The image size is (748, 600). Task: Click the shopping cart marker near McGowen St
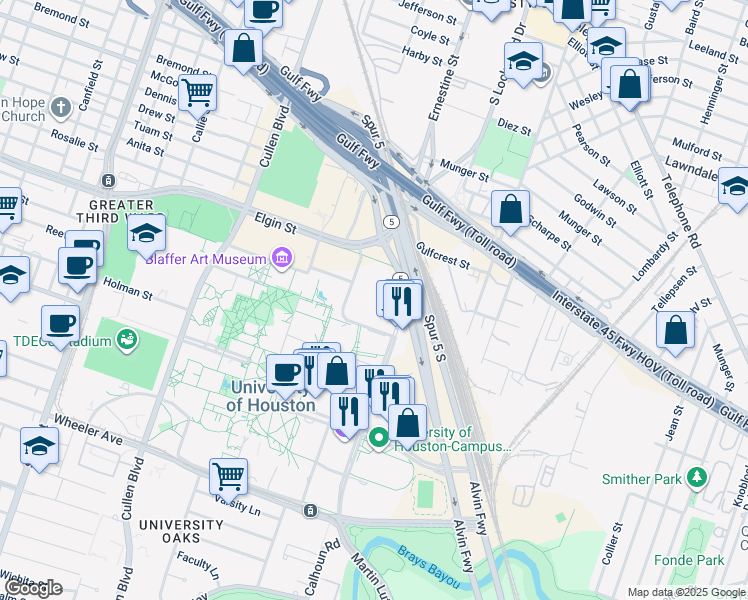(x=198, y=93)
